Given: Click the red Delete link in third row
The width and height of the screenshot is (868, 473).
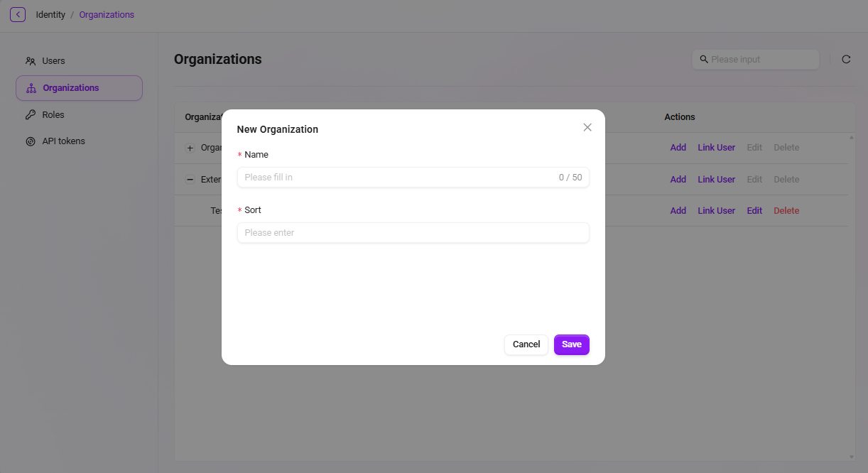Looking at the screenshot, I should tap(786, 211).
